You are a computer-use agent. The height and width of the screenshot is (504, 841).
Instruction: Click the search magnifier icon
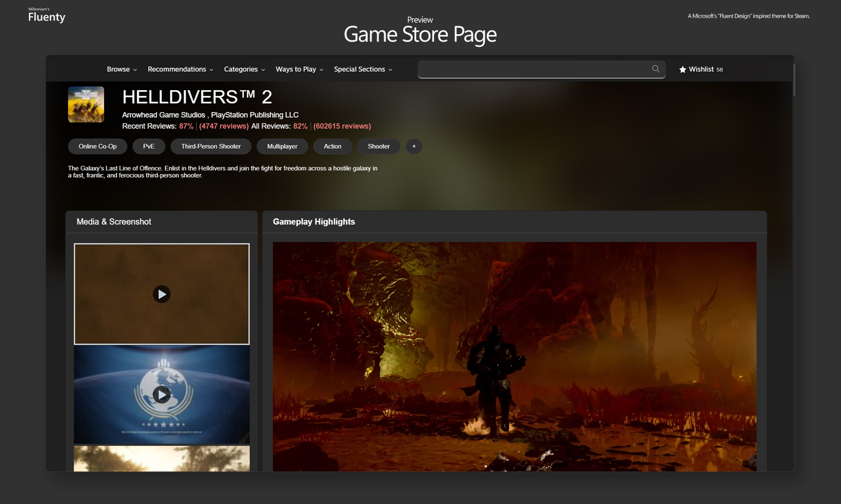click(656, 69)
